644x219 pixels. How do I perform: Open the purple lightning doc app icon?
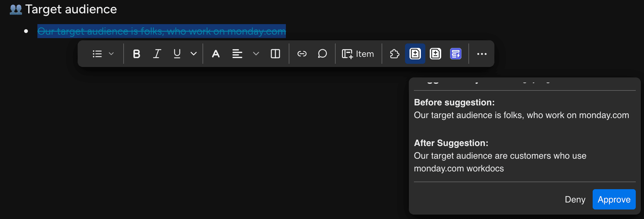click(x=456, y=54)
